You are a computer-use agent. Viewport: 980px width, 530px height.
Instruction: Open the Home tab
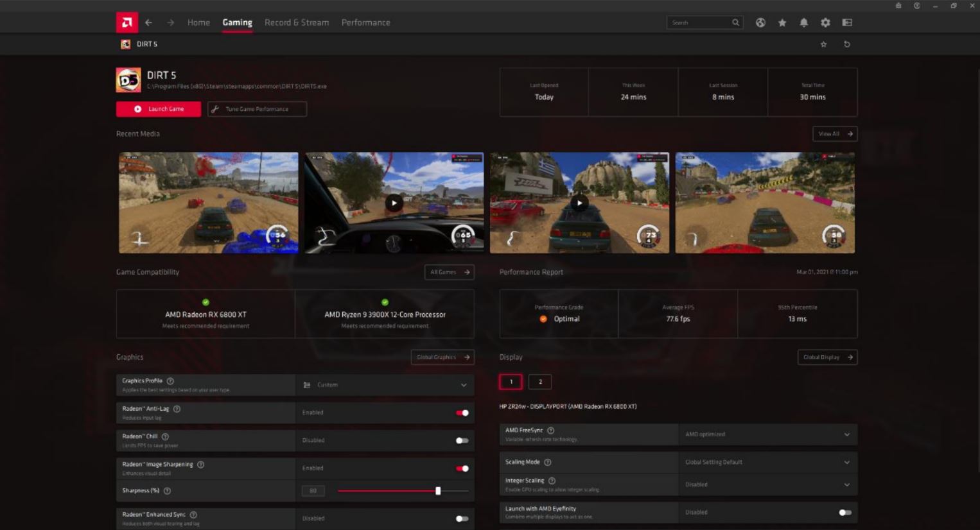pos(198,22)
